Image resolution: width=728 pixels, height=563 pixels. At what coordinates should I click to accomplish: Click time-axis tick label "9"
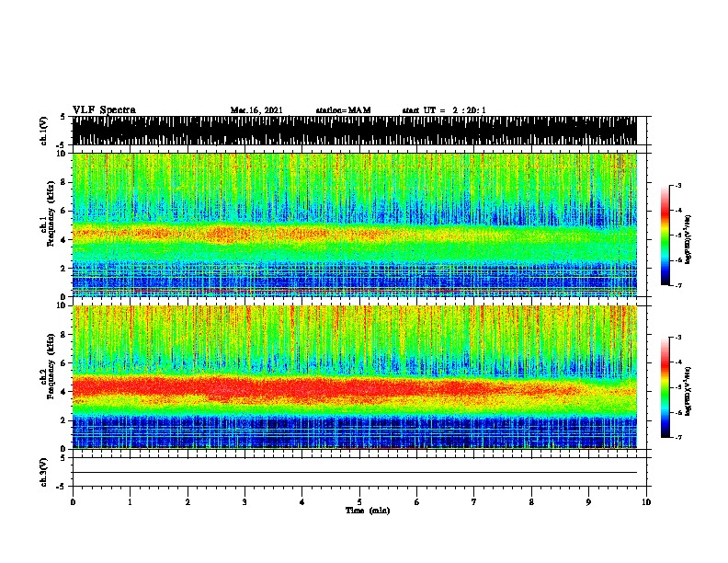point(588,502)
